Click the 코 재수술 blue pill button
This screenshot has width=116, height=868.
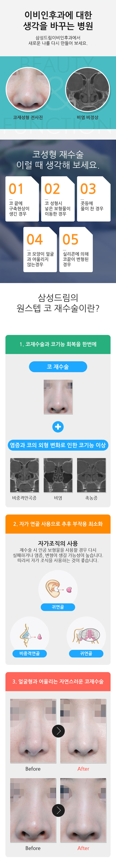point(58,367)
